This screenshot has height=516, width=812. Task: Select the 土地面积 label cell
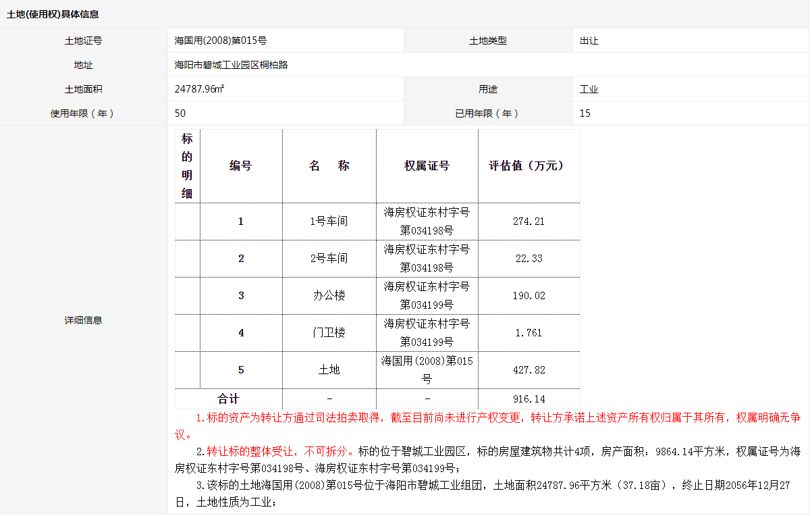[84, 89]
